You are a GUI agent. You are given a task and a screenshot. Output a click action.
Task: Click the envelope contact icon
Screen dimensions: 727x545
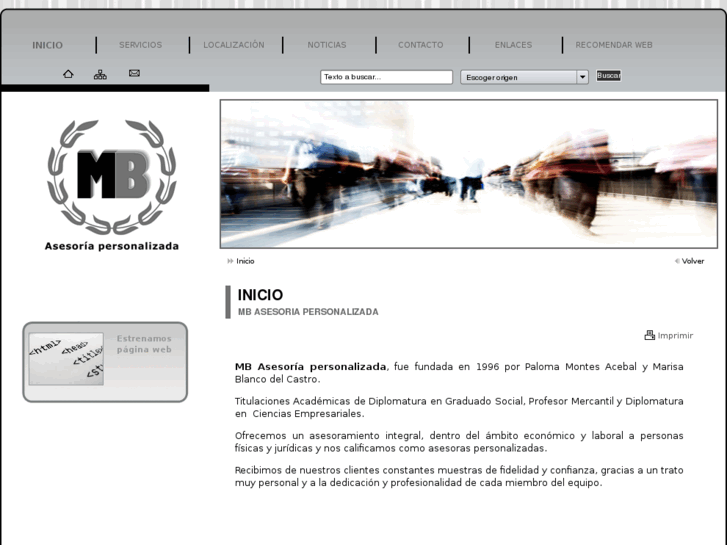pos(134,73)
